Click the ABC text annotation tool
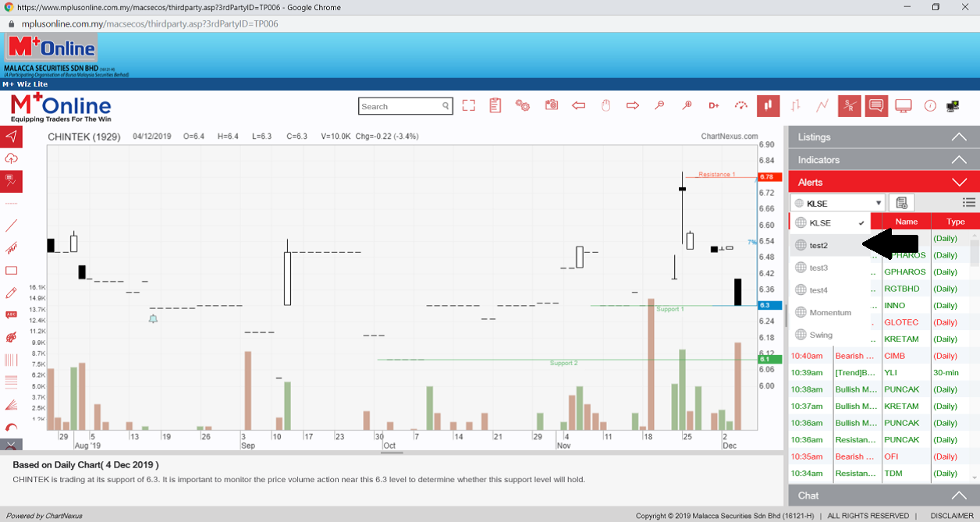This screenshot has width=980, height=522. coord(11,315)
